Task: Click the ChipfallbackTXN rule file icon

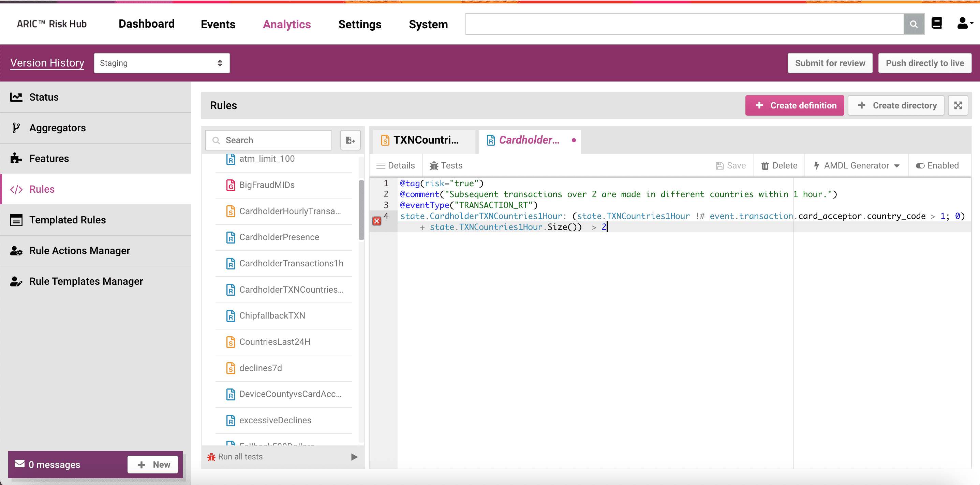Action: [x=231, y=316]
